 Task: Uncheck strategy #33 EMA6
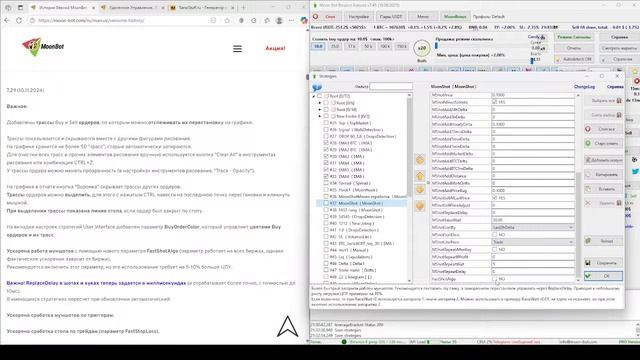point(326,176)
